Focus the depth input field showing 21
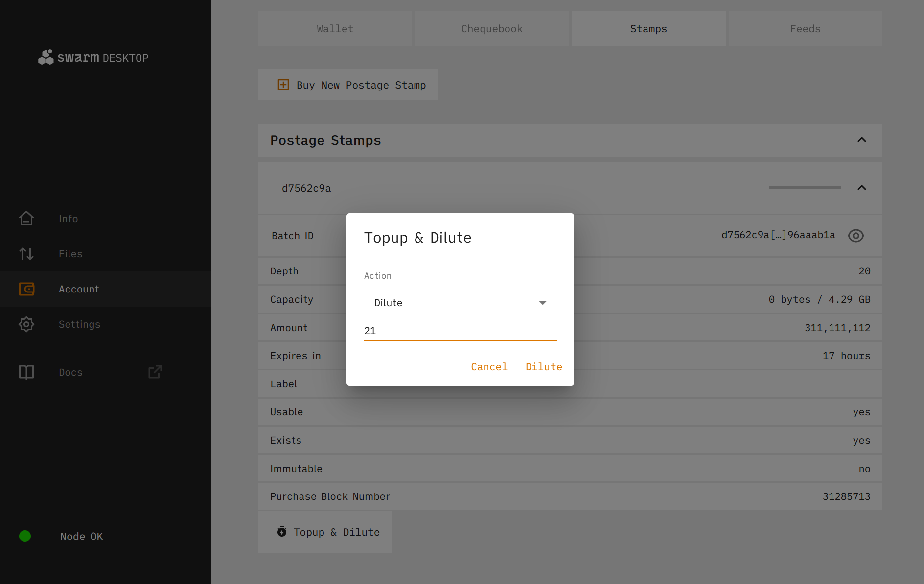This screenshot has width=924, height=584. click(460, 331)
